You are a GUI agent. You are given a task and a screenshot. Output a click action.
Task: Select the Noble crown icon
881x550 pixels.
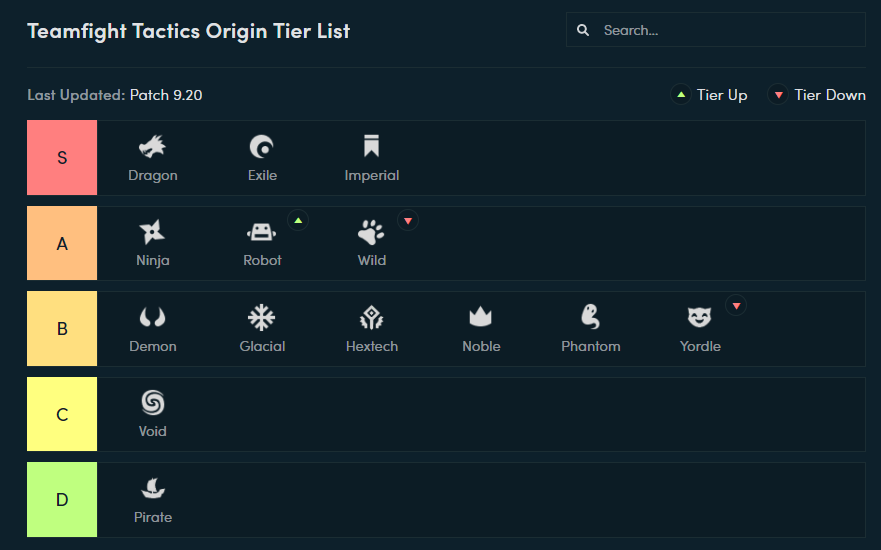480,317
